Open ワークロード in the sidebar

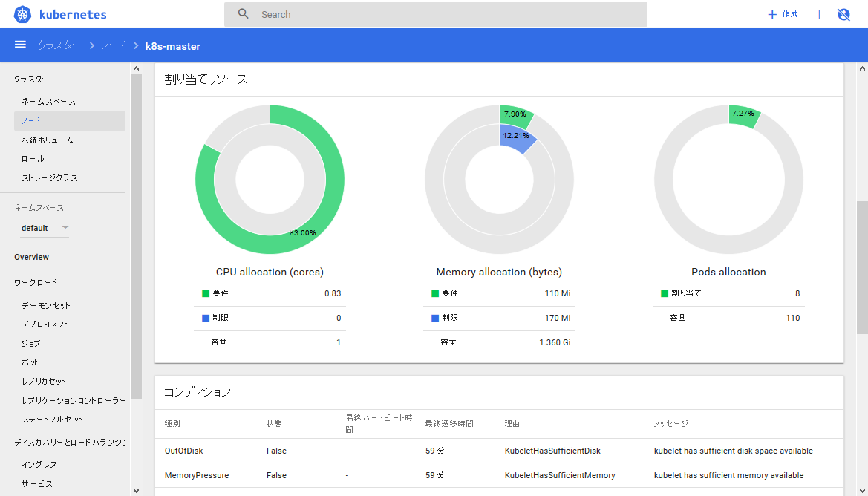pyautogui.click(x=36, y=282)
